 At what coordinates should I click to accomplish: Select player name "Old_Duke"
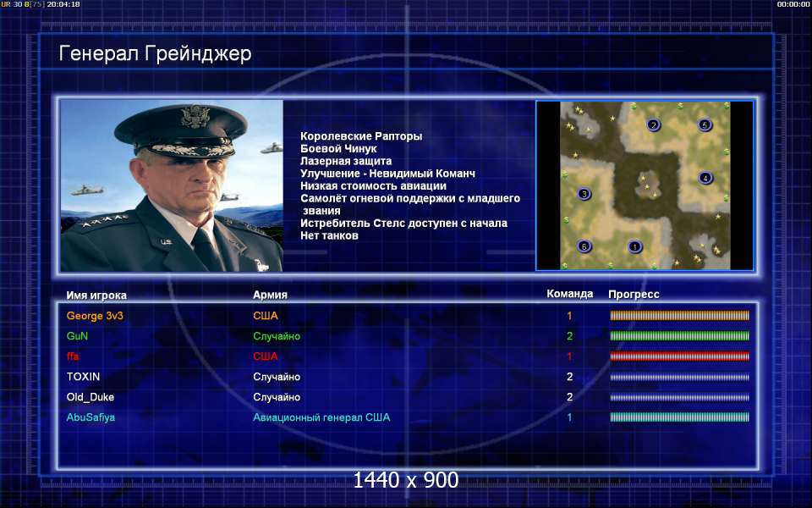click(91, 397)
